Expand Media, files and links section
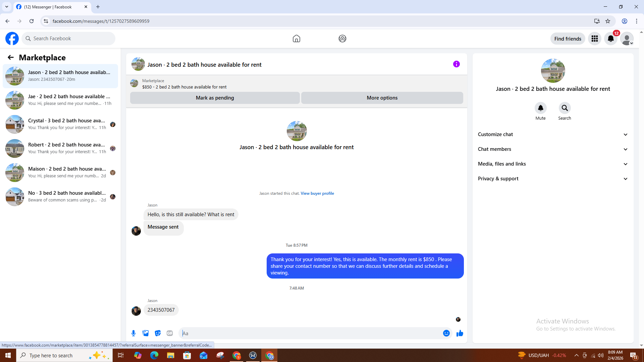644x362 pixels. (x=553, y=164)
